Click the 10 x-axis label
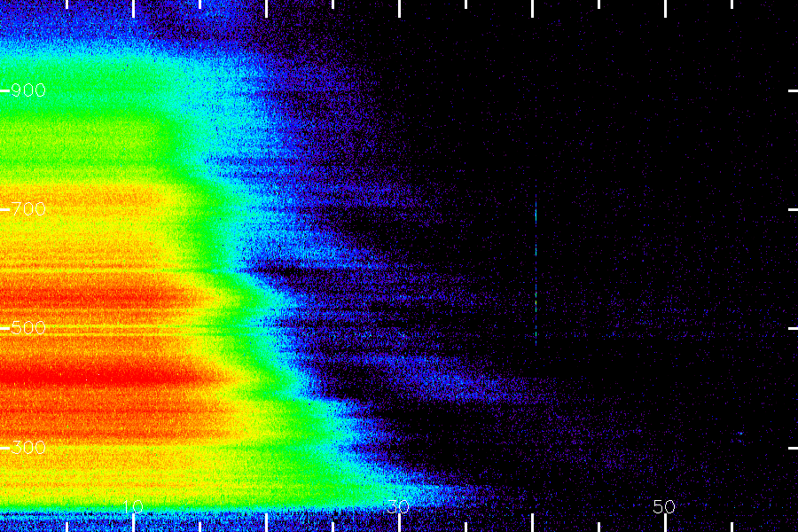 (133, 506)
